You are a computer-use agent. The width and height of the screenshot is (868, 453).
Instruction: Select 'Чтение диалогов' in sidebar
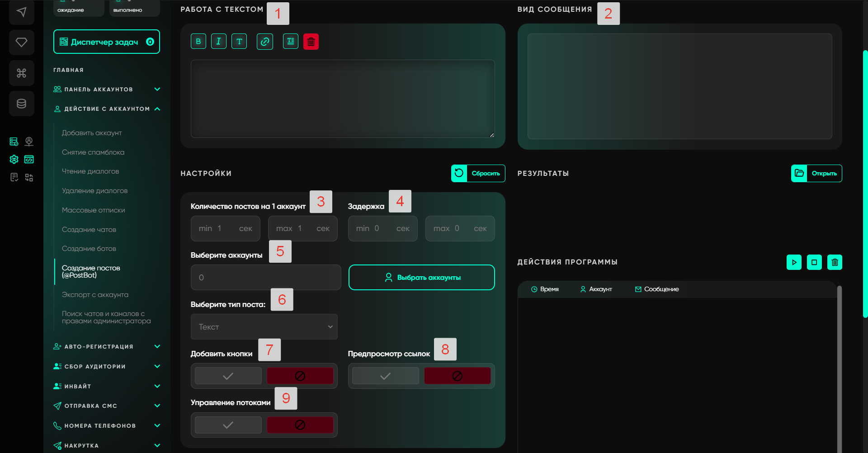tap(90, 171)
